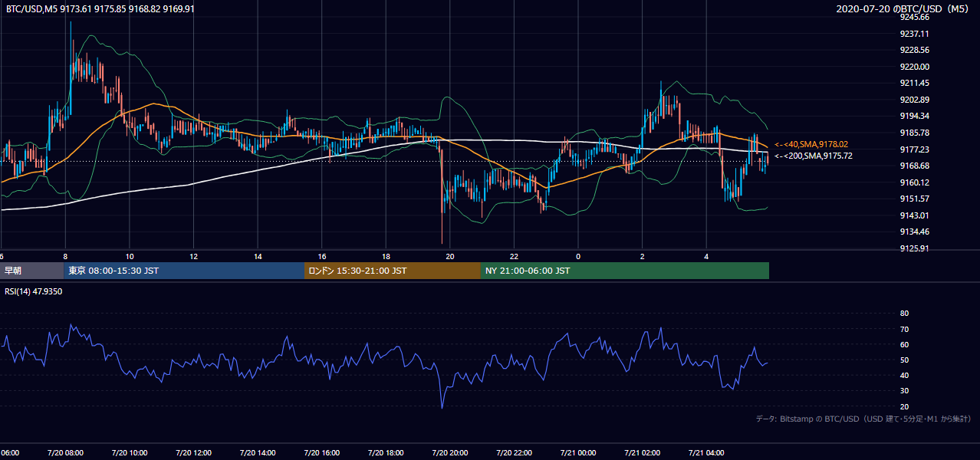
Task: Click RSI axis level 20
Action: [904, 406]
